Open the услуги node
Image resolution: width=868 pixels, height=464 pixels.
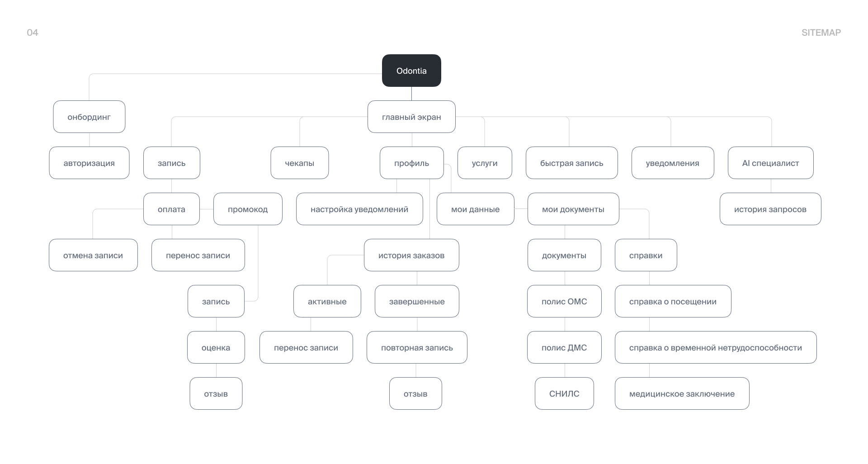tap(485, 163)
